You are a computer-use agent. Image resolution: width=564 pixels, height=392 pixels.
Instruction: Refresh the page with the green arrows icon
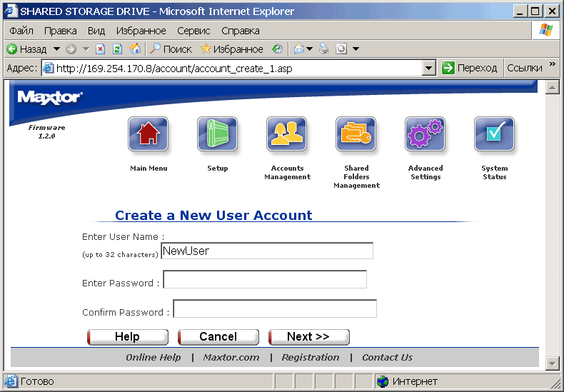click(x=117, y=49)
